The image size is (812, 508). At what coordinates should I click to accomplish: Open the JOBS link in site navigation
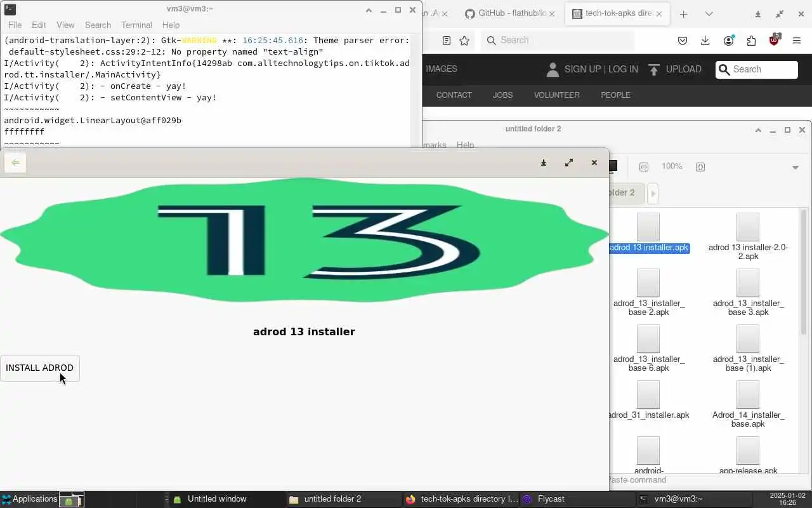(502, 95)
